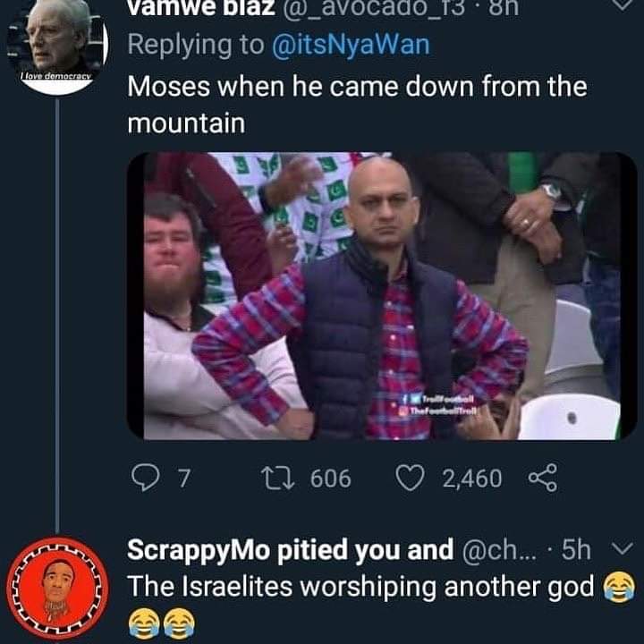Open ScrappyMo pitied you display name
644x644 pixels.
pyautogui.click(x=291, y=550)
